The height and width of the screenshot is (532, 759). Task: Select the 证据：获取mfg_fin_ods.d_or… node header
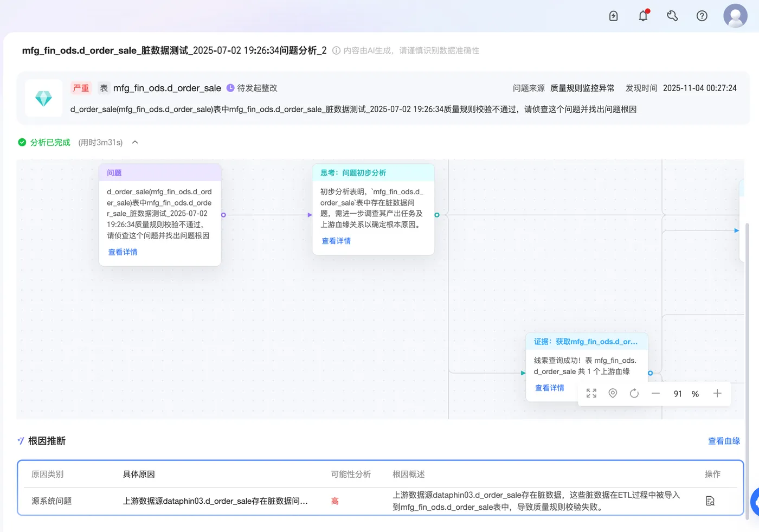pos(587,342)
